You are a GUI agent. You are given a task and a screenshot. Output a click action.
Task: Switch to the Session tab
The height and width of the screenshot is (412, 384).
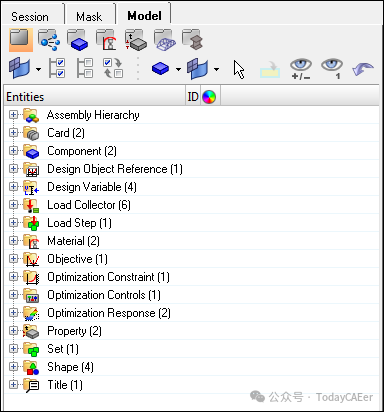tap(30, 16)
